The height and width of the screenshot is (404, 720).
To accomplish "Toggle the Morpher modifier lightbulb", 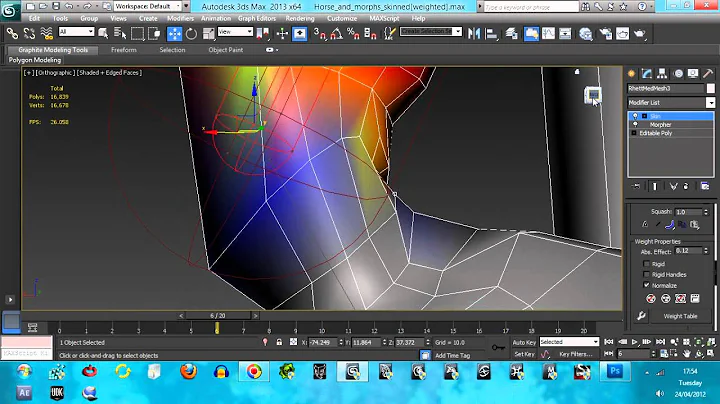I will (x=635, y=124).
